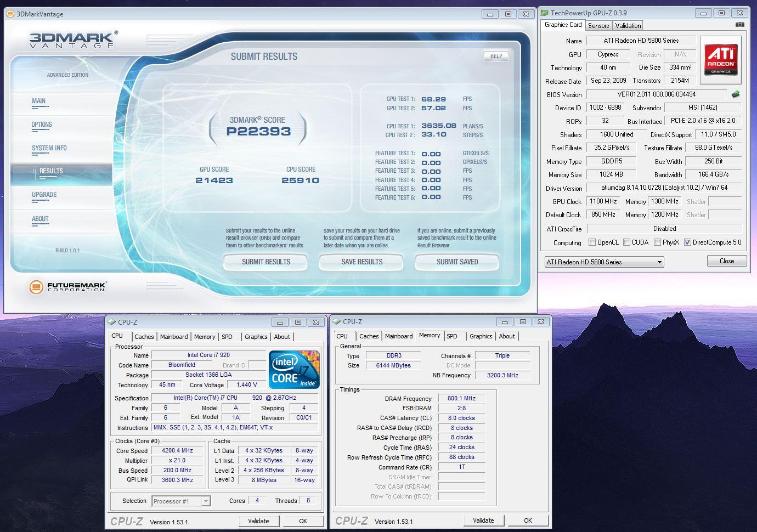Click OK in right CPU-Z window
The image size is (757, 532).
pos(528,520)
